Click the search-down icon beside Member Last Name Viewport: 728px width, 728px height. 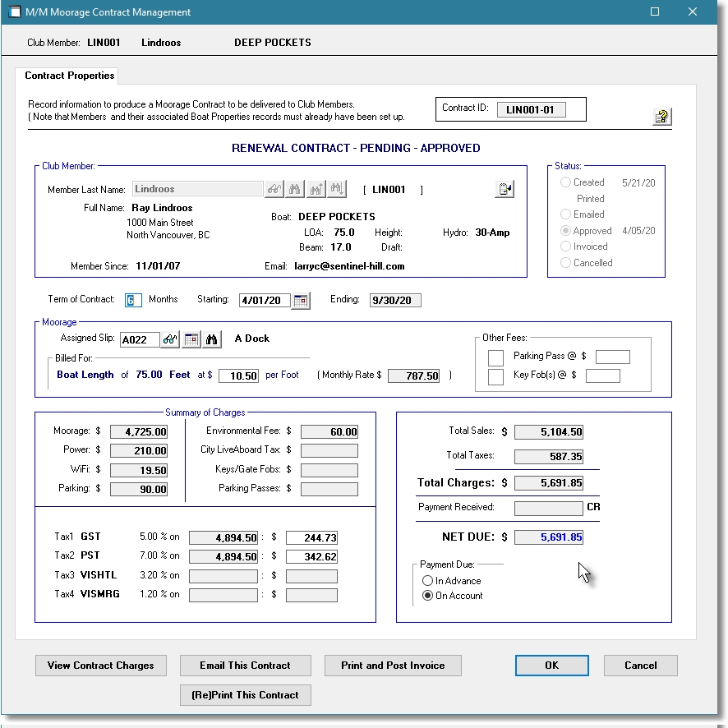[x=336, y=189]
